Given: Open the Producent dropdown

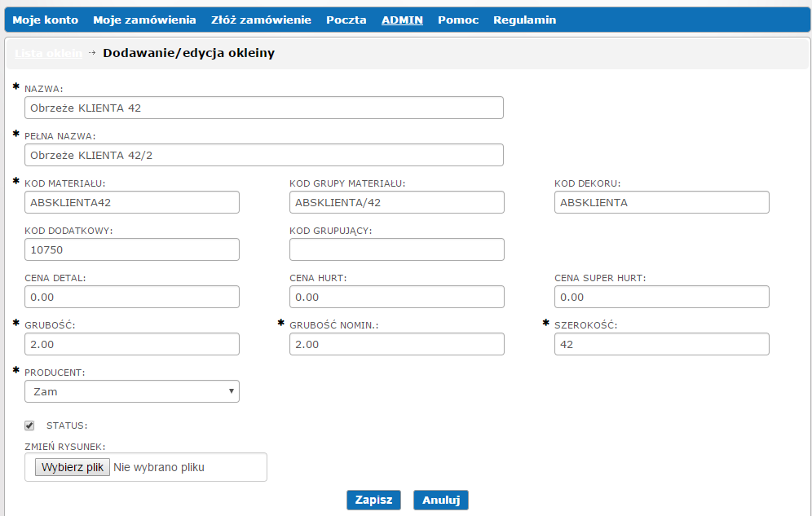Looking at the screenshot, I should point(132,391).
